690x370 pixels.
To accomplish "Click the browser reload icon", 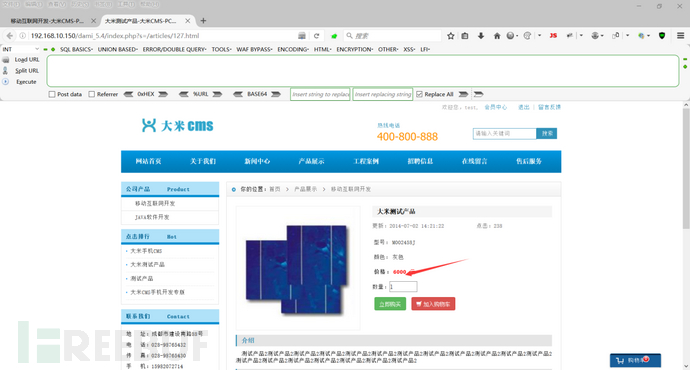I will coord(316,36).
